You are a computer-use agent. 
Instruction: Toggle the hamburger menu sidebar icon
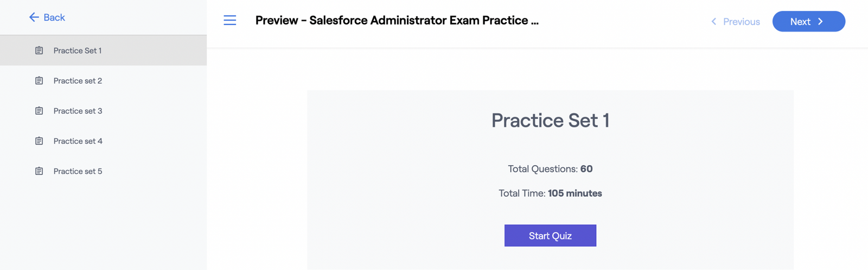pyautogui.click(x=230, y=21)
